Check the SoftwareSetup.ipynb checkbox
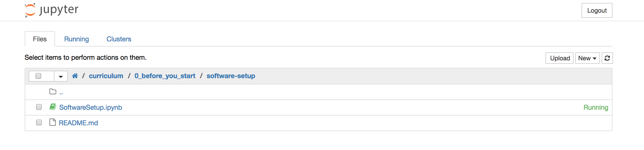This screenshot has width=644, height=150. (39, 107)
